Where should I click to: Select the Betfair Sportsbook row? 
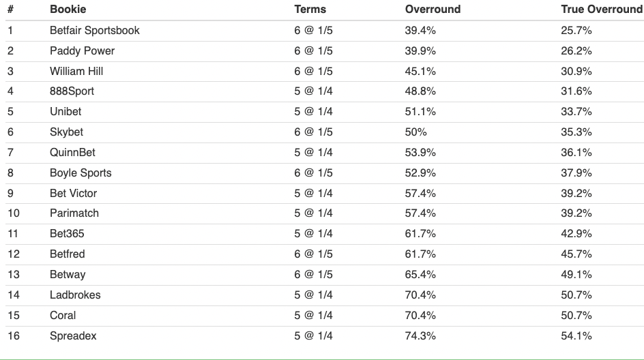click(x=325, y=31)
